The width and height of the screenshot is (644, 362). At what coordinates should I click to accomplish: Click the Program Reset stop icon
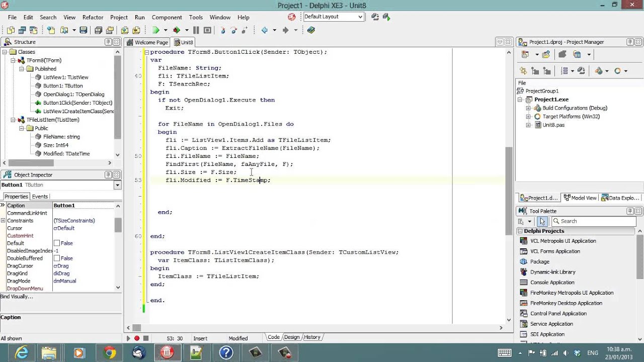207,30
